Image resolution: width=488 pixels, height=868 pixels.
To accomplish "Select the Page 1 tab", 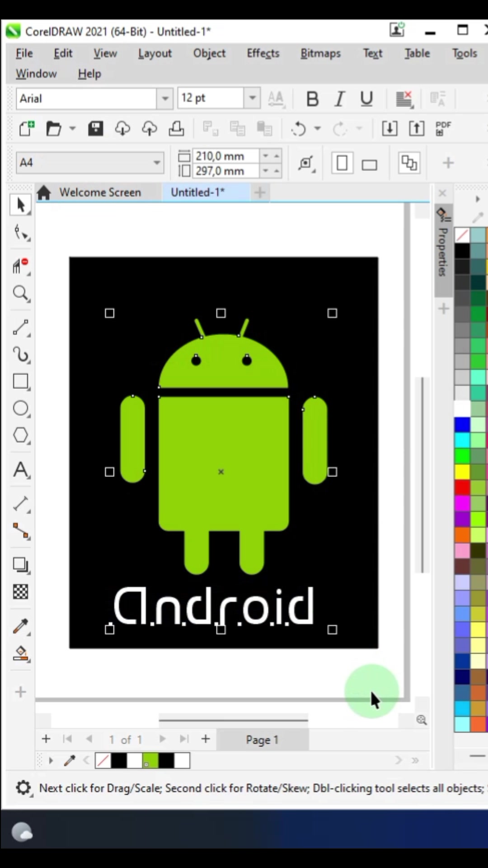I will pos(262,740).
